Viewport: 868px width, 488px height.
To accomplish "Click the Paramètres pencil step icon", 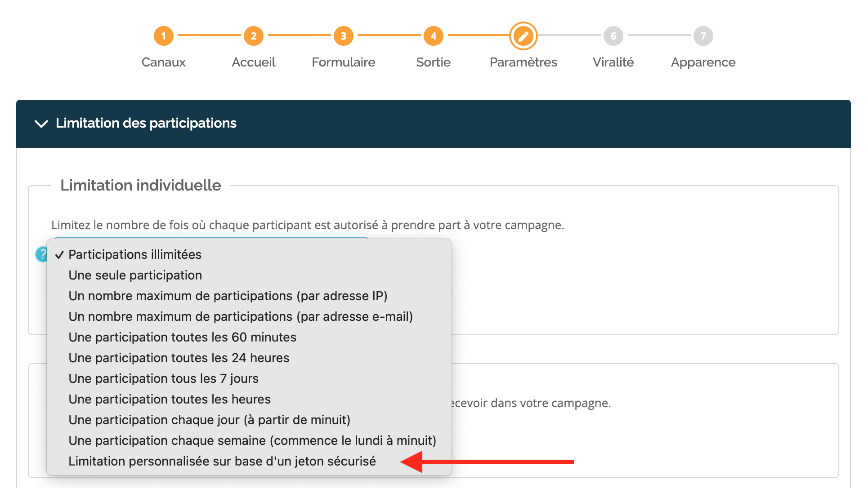I will (523, 36).
